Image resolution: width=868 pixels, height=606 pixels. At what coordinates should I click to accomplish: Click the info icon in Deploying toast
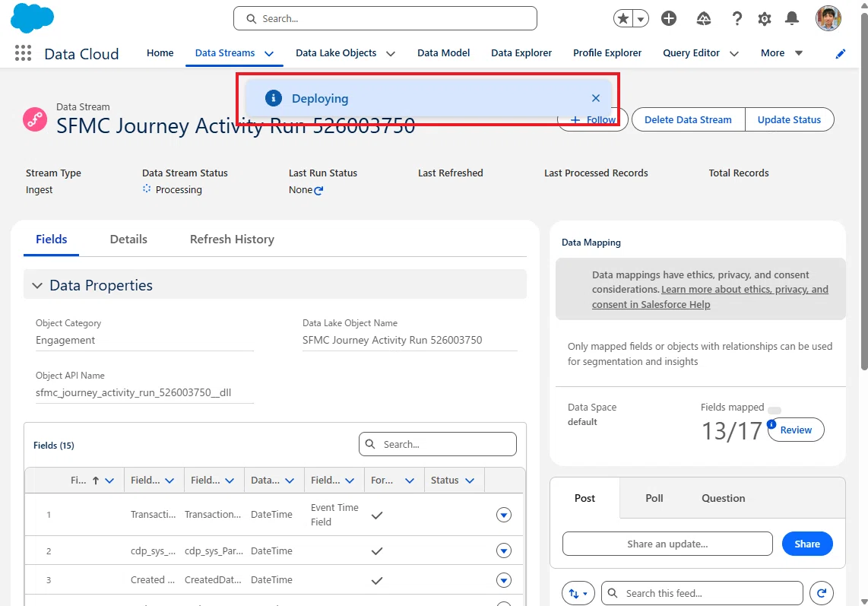[274, 98]
